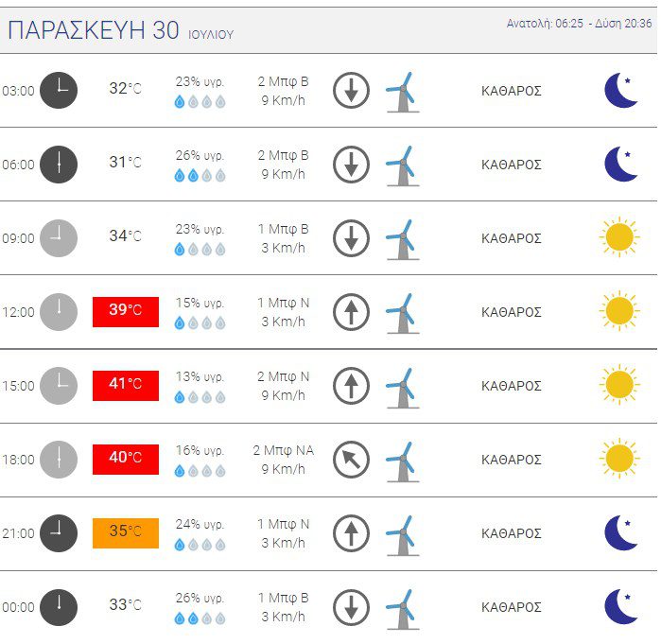Screen dimensions: 661x644
Task: Click the sun icon at 15:00
Action: [x=619, y=384]
